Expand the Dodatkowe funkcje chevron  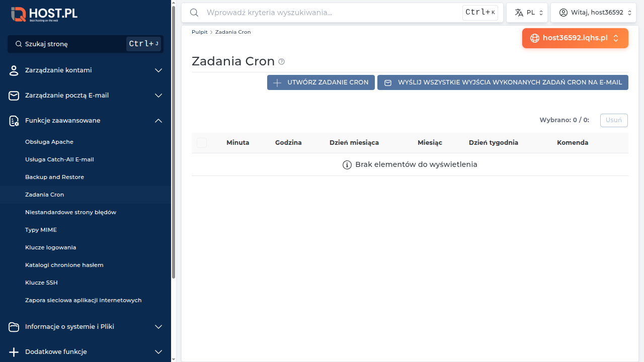point(158,352)
